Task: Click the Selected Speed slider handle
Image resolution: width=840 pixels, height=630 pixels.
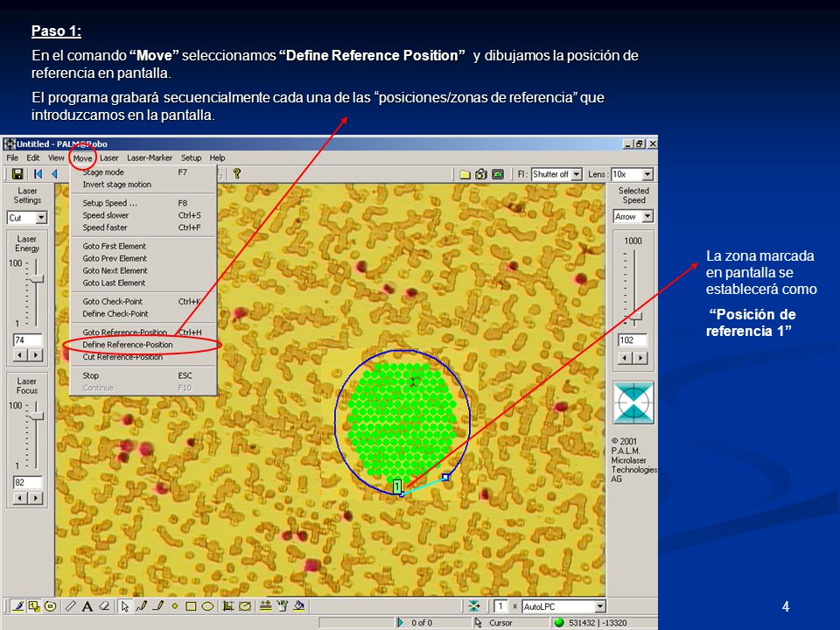Action: pyautogui.click(x=635, y=316)
